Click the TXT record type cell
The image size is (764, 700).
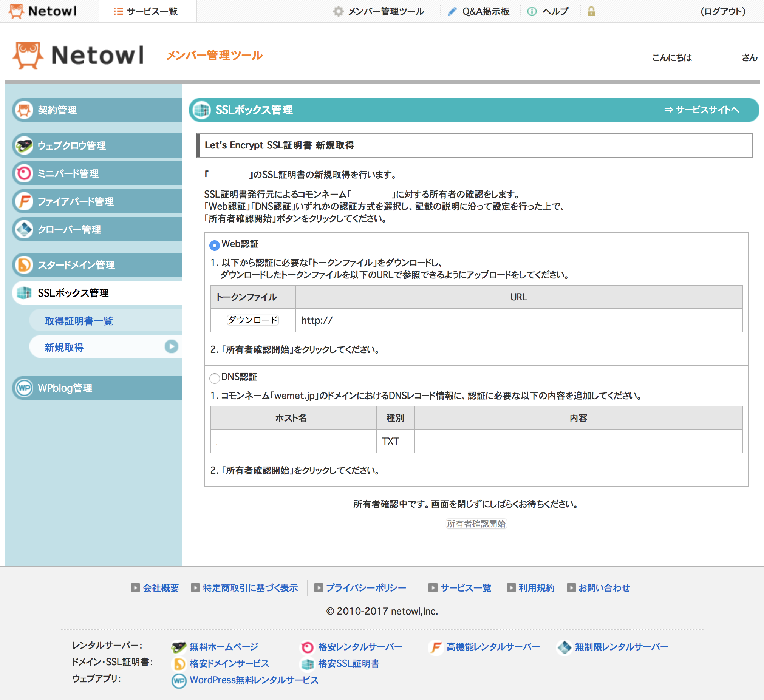coord(395,441)
